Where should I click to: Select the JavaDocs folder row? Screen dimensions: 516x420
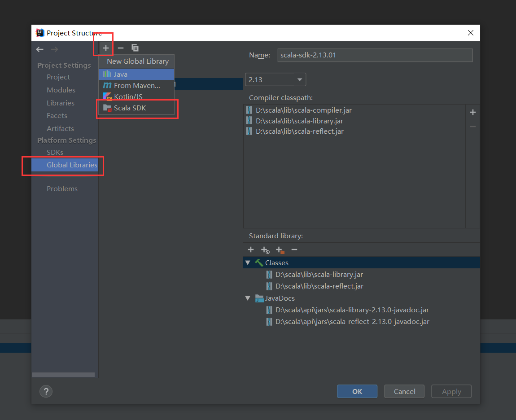click(362, 298)
